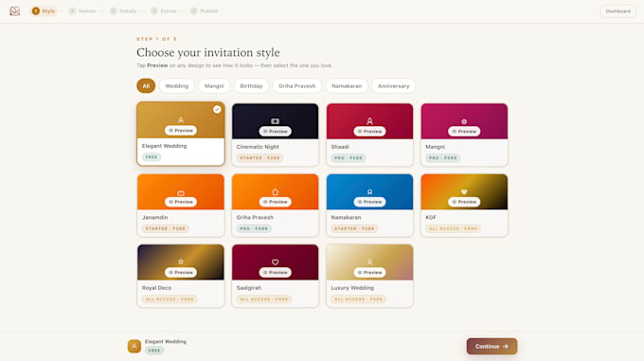Click the person icon on Elegant Wedding card
644x361 pixels.
click(181, 120)
